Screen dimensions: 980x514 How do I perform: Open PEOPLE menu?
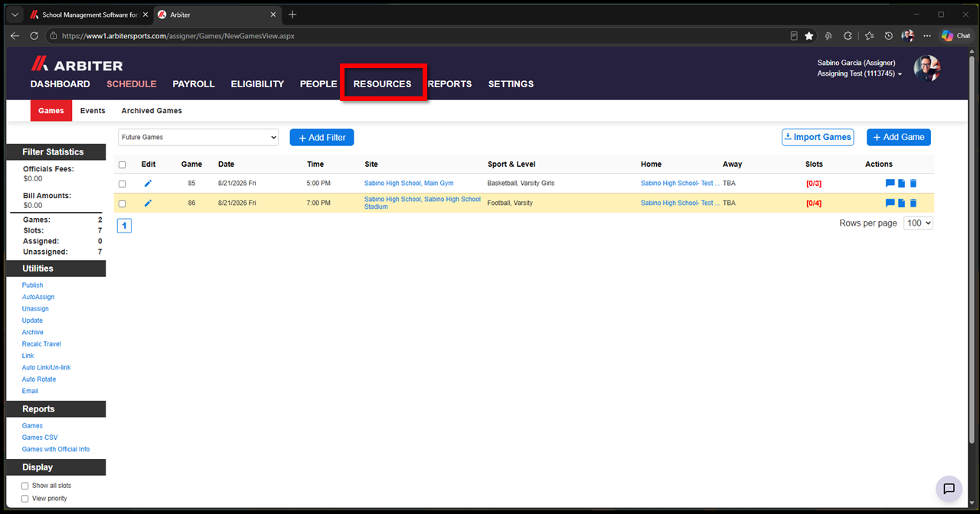(318, 84)
